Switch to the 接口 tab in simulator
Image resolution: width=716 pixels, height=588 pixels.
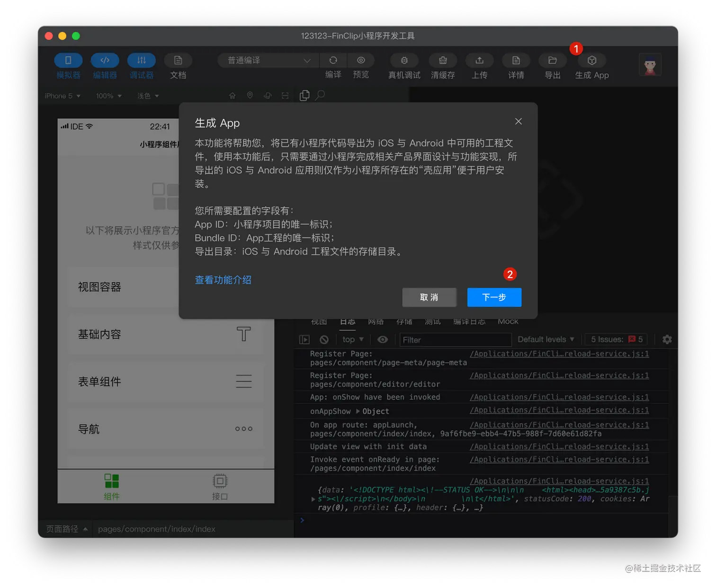(x=220, y=487)
